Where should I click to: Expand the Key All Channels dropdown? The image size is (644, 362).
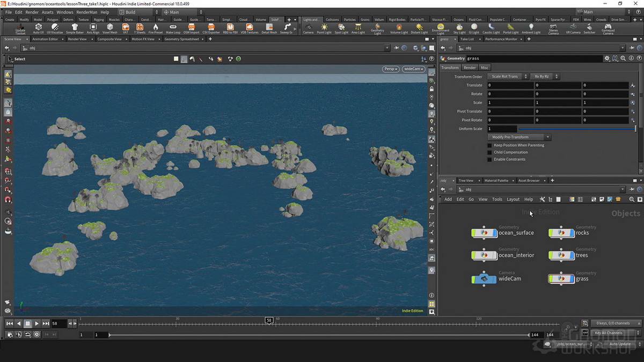coord(617,333)
